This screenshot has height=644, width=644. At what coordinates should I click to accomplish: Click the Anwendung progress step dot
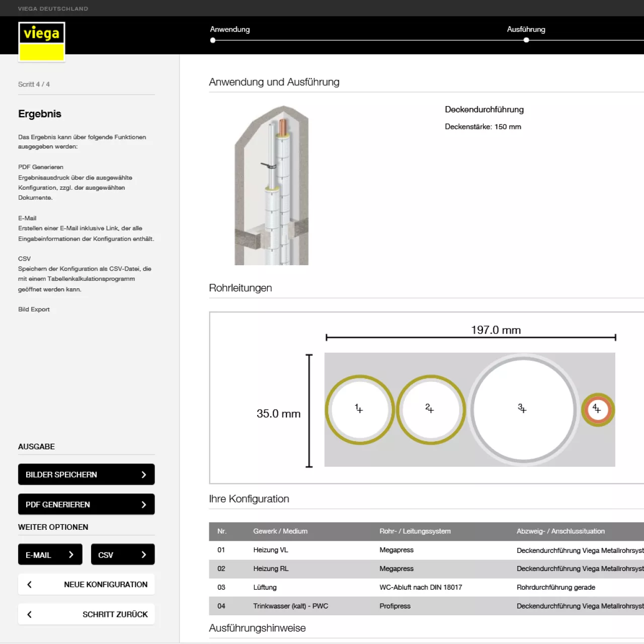coord(213,40)
